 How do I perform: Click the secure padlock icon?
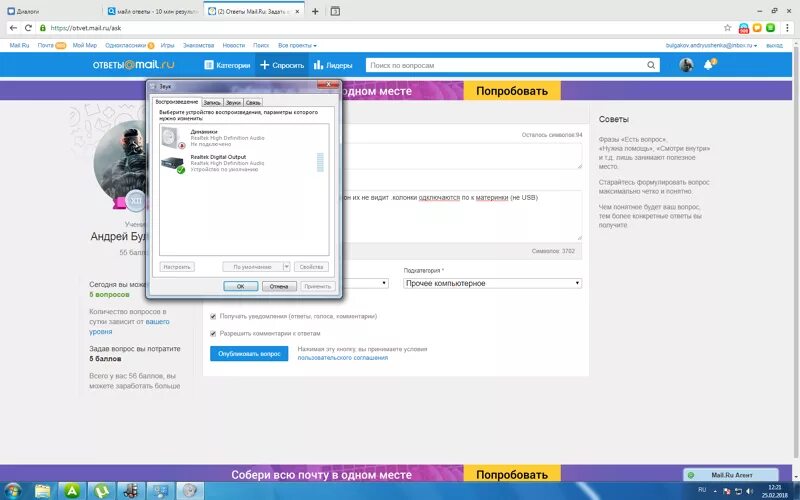43,28
